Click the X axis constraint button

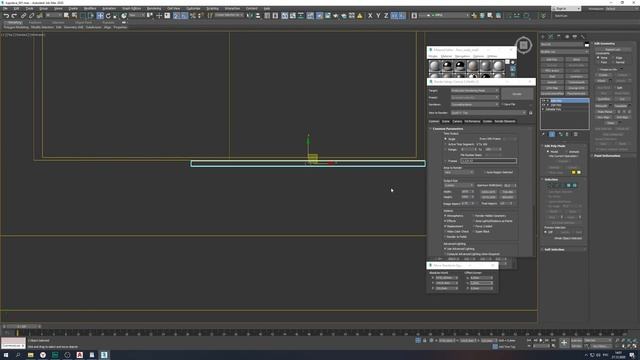[x=370, y=16]
